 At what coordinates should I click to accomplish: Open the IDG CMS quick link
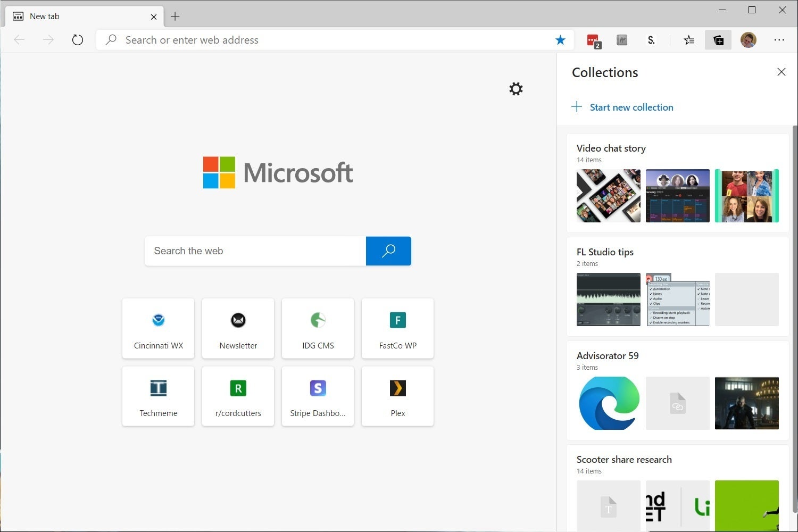coord(318,328)
